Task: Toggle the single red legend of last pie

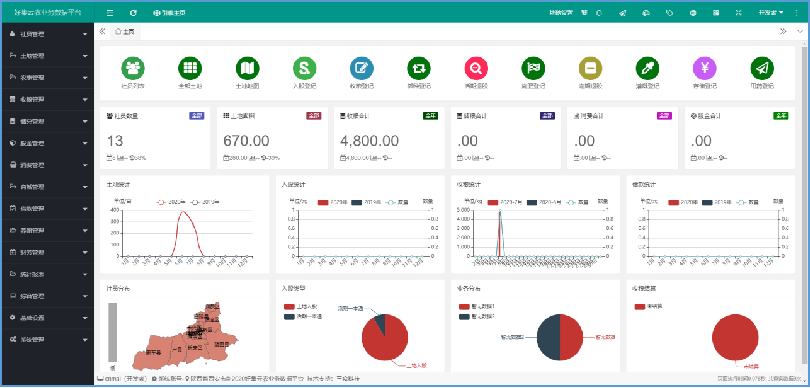Action: 647,307
